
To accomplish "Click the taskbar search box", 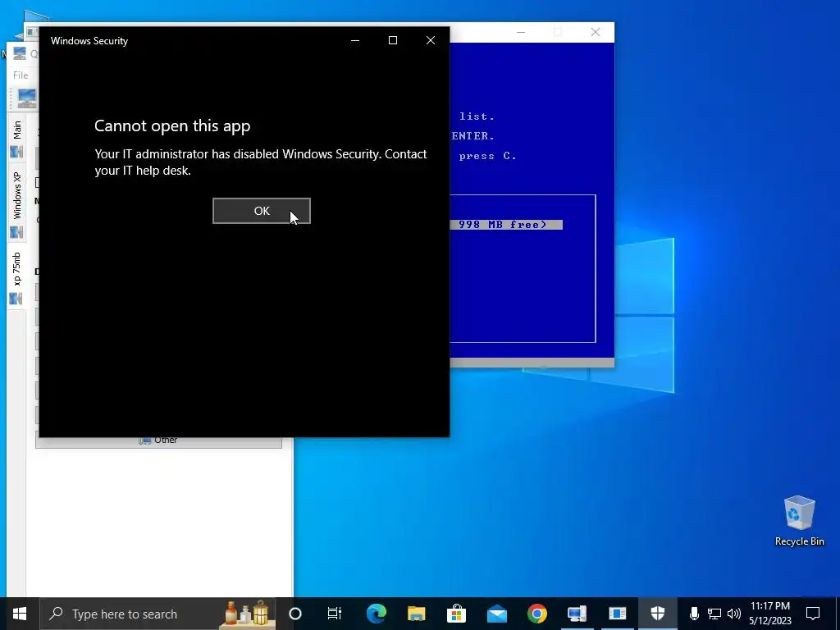I will pyautogui.click(x=158, y=614).
